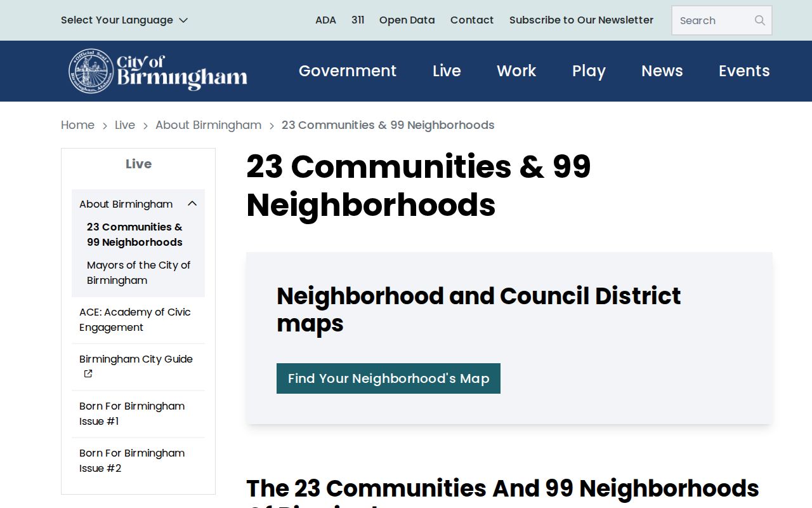Open the Events main menu

coord(744,71)
